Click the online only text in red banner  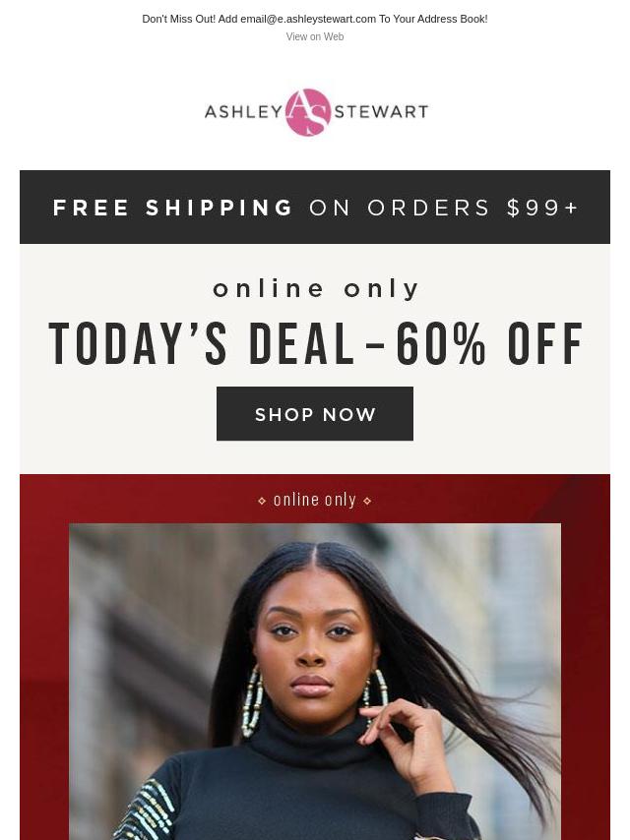click(315, 500)
